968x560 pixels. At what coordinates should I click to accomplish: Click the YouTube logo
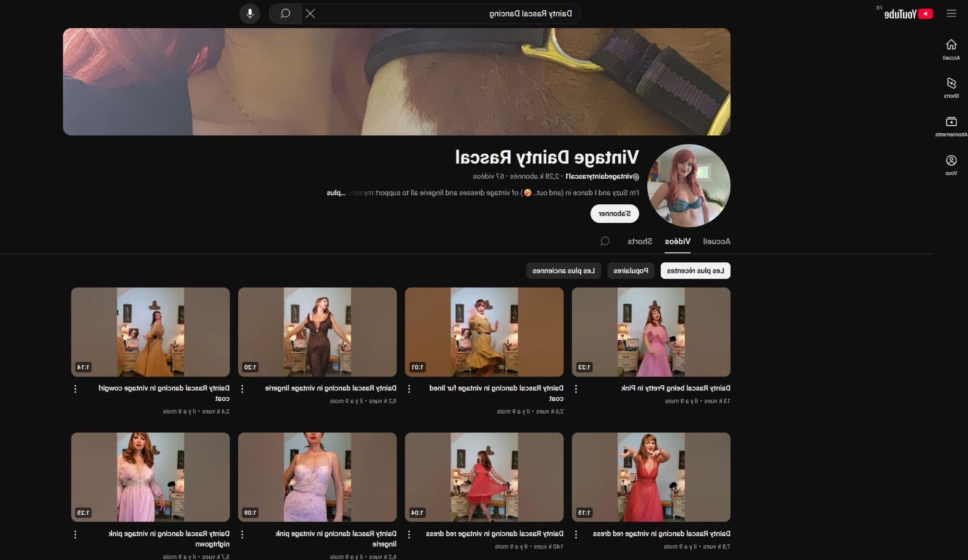[908, 14]
